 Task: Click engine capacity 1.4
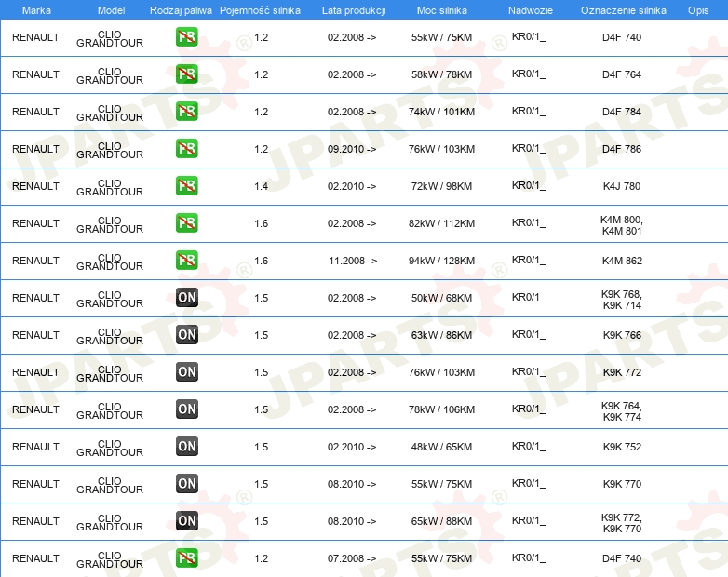tap(262, 186)
